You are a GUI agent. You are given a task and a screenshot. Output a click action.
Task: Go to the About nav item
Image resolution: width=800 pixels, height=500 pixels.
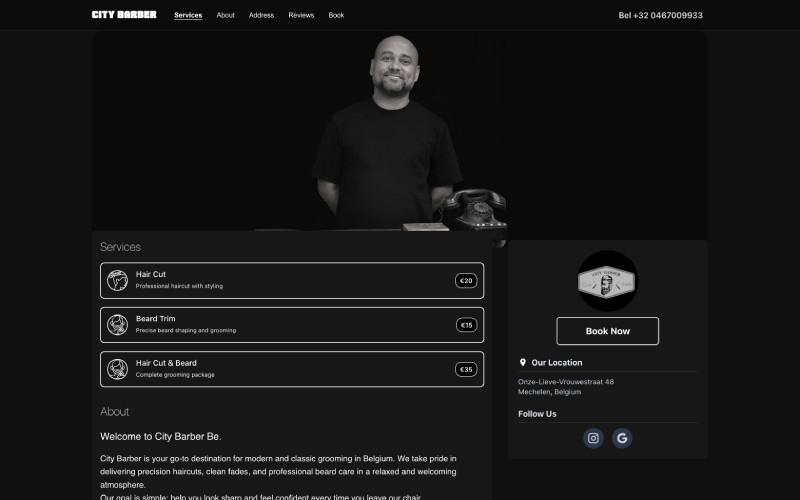[x=226, y=15]
